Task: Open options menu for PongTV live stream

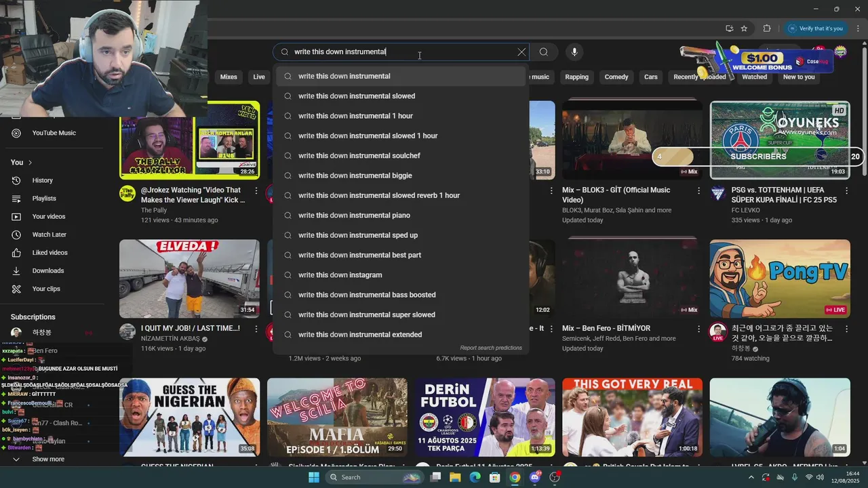Action: click(846, 329)
